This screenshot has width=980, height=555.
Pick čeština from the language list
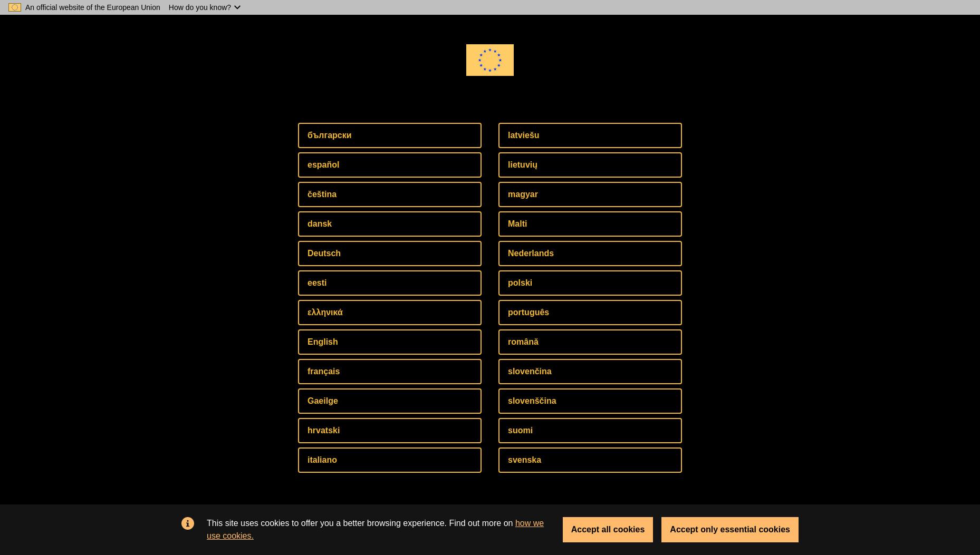coord(390,194)
